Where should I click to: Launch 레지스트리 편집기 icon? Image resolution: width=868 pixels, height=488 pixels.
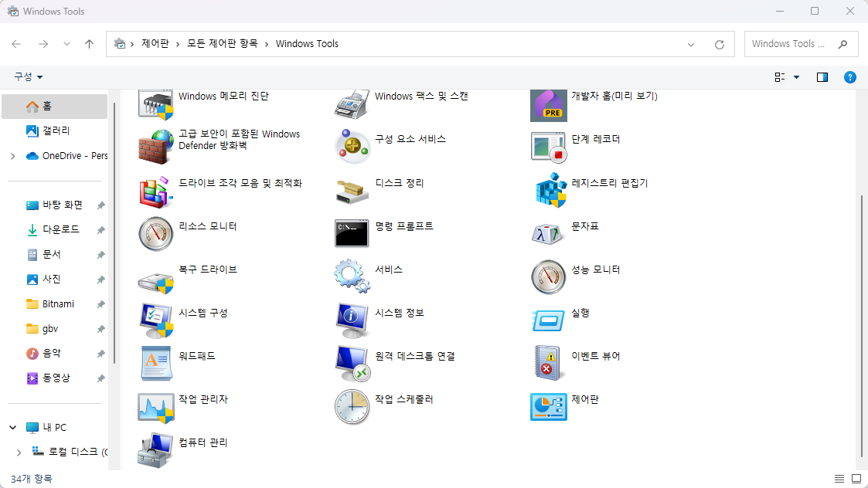pyautogui.click(x=550, y=190)
